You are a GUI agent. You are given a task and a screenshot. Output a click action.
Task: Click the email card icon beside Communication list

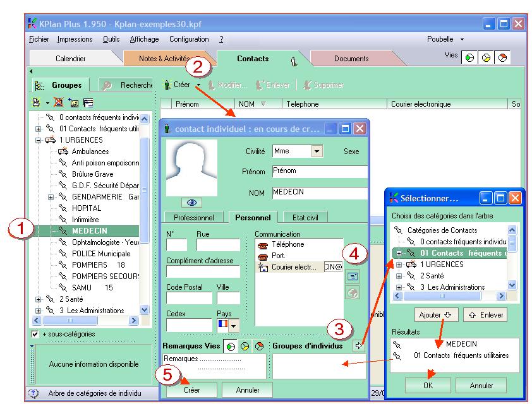click(x=353, y=275)
